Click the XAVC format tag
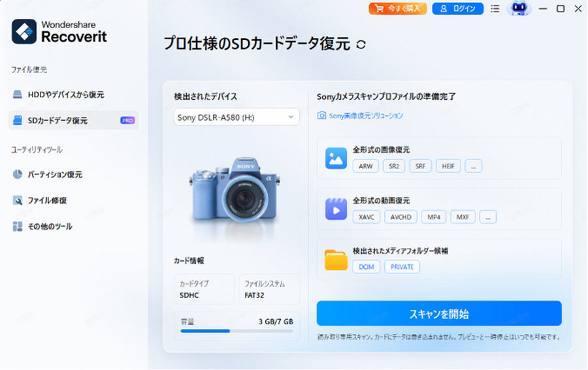The height and width of the screenshot is (370, 588). pyautogui.click(x=367, y=217)
